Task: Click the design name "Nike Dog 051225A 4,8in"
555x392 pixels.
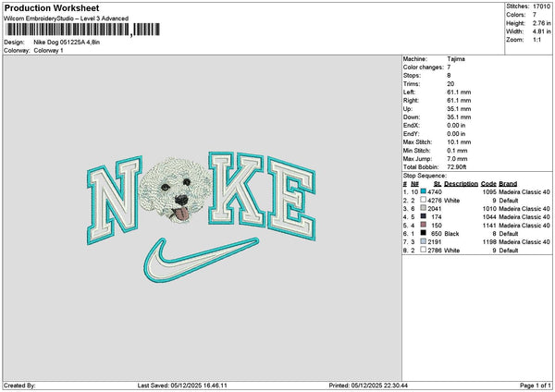Action: click(67, 43)
